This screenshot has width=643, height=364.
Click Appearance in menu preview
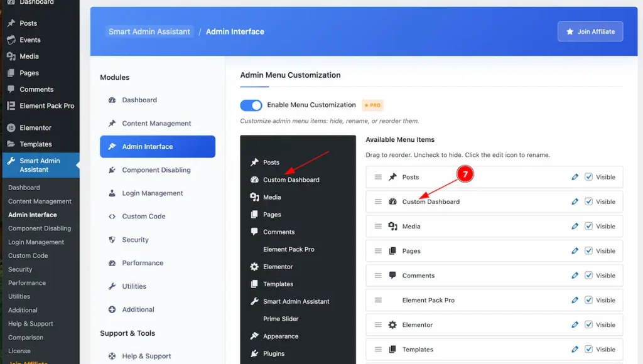coord(281,336)
